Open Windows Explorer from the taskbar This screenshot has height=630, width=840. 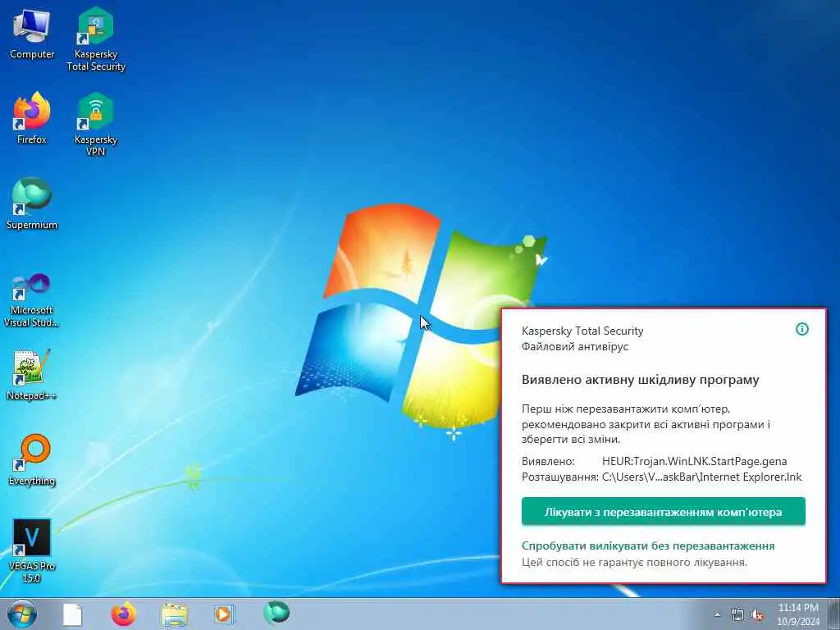click(x=175, y=615)
